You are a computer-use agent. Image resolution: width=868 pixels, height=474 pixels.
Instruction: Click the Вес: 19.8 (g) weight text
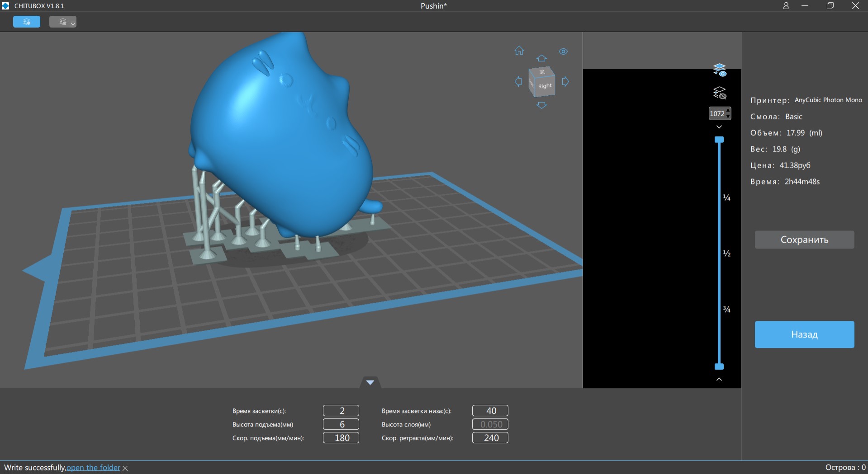tap(775, 149)
